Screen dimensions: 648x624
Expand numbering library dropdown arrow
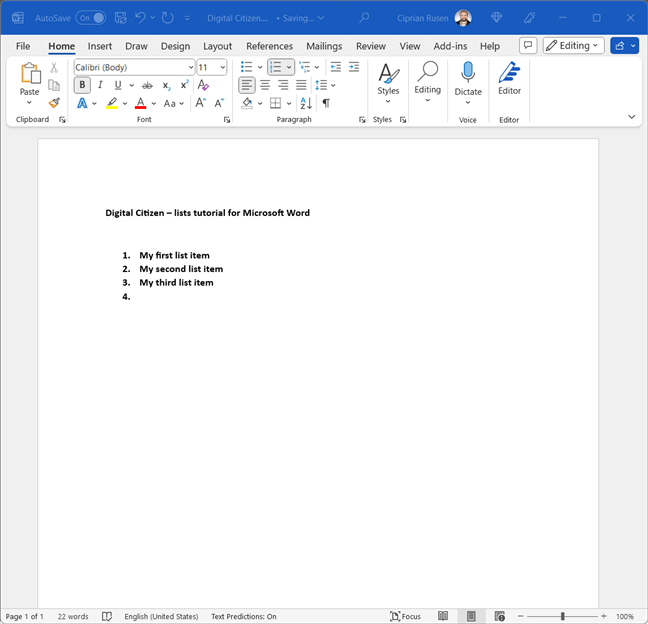tap(289, 67)
